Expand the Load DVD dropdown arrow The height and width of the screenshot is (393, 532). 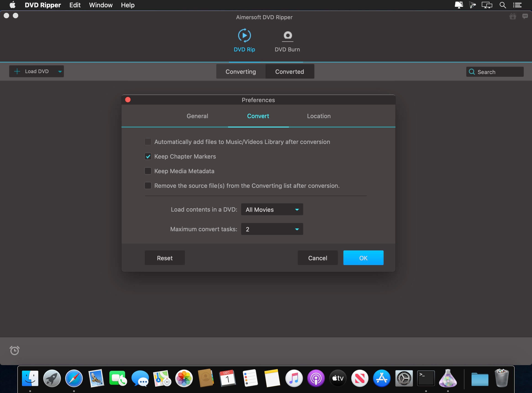click(x=60, y=71)
